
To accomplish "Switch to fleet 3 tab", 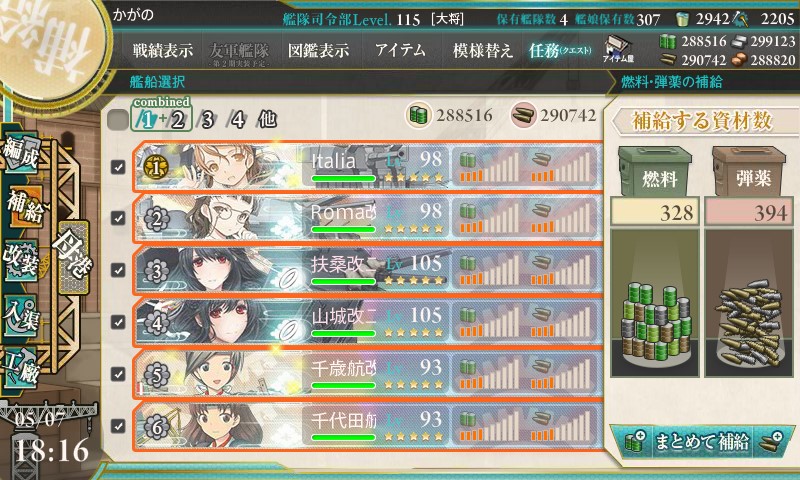I will click(206, 120).
